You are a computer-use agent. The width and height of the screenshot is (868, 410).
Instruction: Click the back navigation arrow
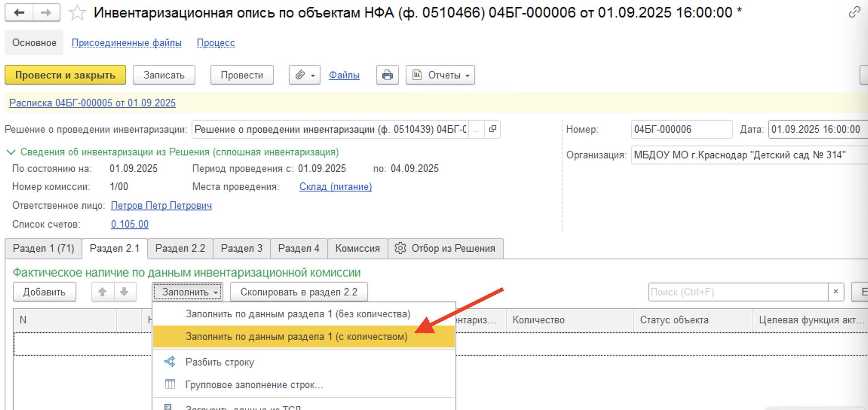[x=19, y=13]
